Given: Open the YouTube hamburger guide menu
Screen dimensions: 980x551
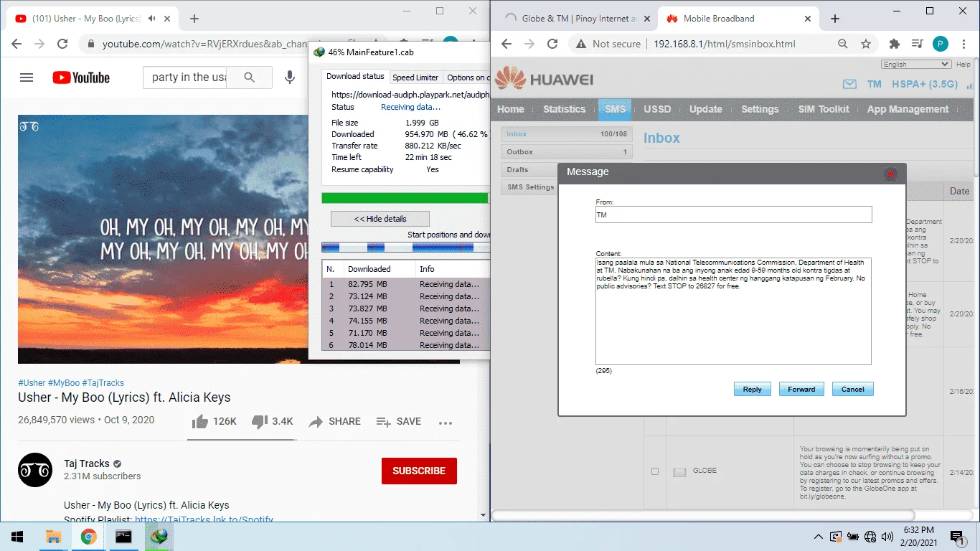Looking at the screenshot, I should click(x=27, y=77).
